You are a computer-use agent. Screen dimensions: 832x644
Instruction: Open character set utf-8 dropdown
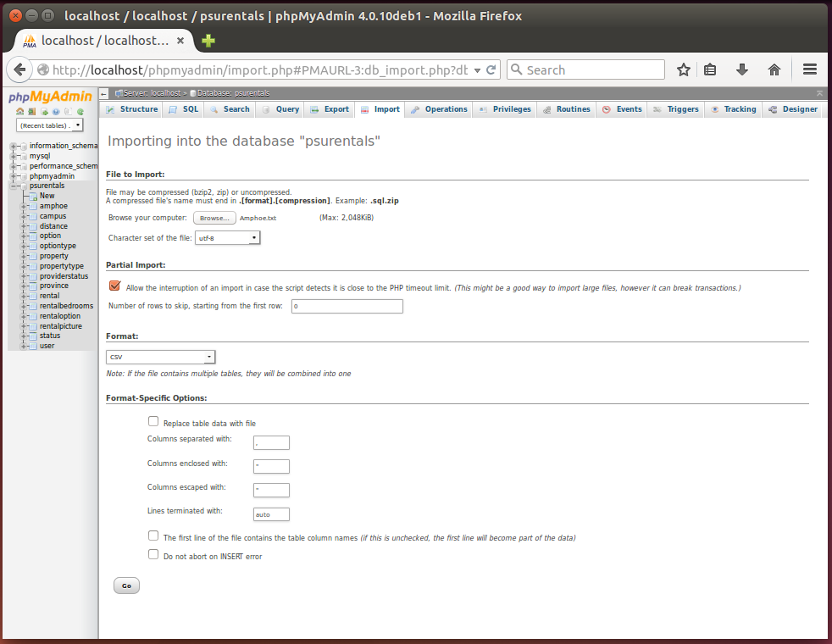[x=228, y=238]
